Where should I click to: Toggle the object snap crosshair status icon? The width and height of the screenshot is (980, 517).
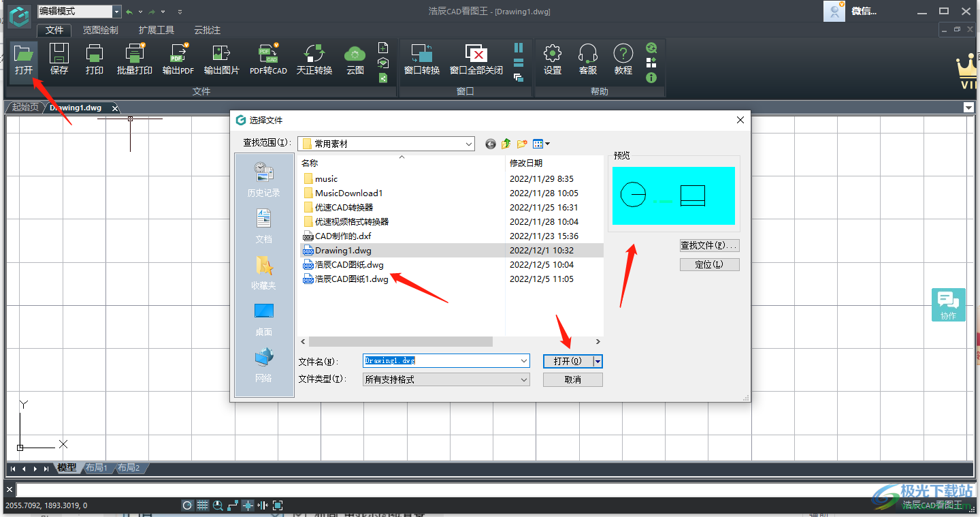[x=248, y=505]
